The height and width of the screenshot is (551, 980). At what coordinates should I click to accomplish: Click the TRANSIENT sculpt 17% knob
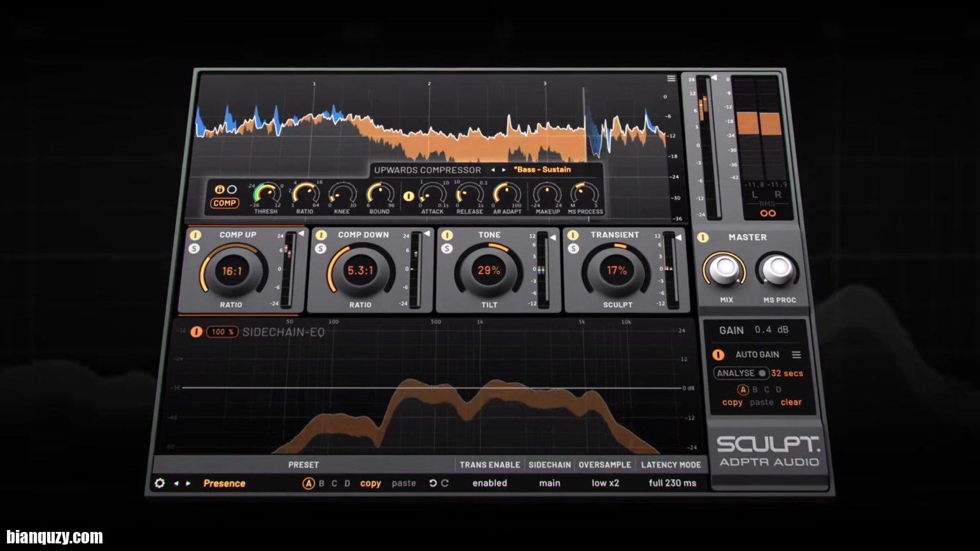[617, 271]
